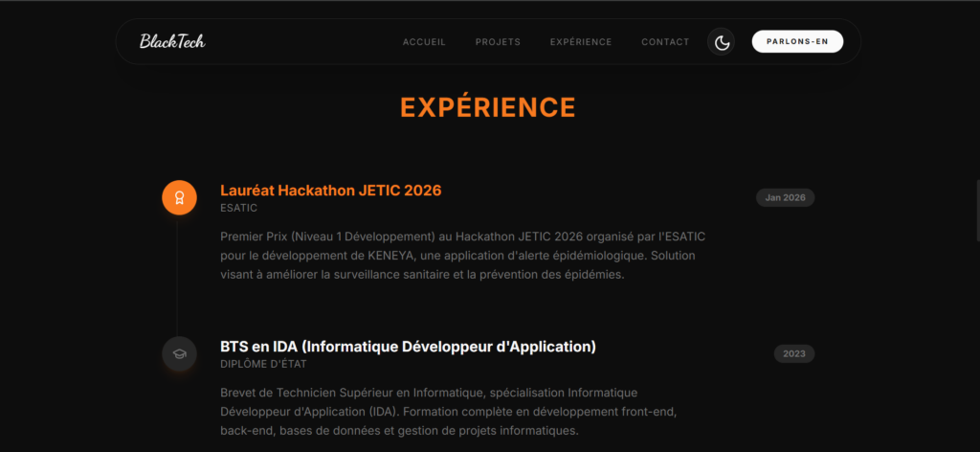Click the Brevet de Technicien Supérieur paragraph
This screenshot has width=980, height=452.
(450, 412)
